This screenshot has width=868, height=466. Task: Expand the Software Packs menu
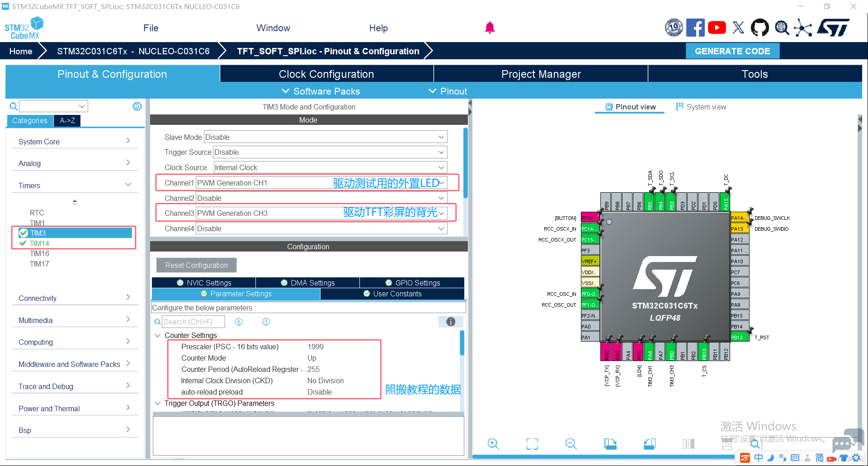(321, 91)
